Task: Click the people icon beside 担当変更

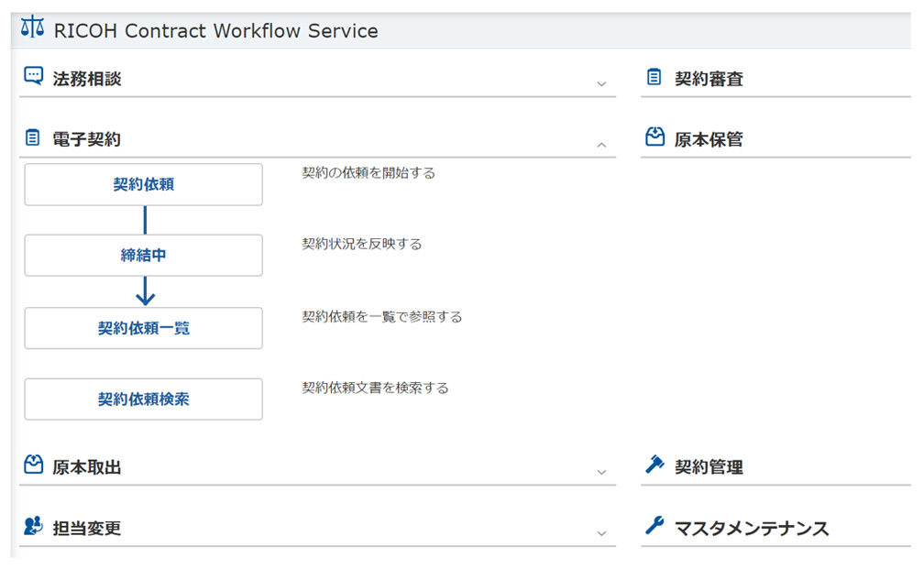Action: click(33, 527)
